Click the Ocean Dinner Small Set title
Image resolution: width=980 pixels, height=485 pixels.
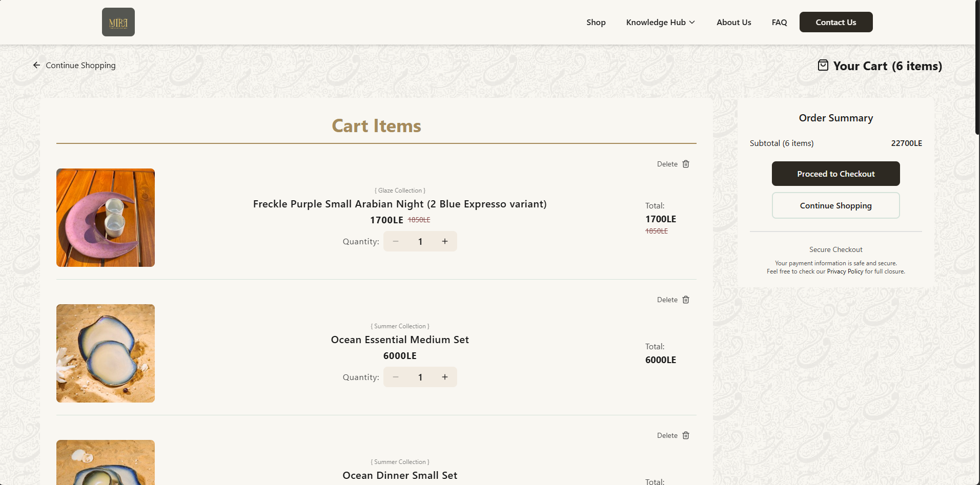pyautogui.click(x=400, y=475)
